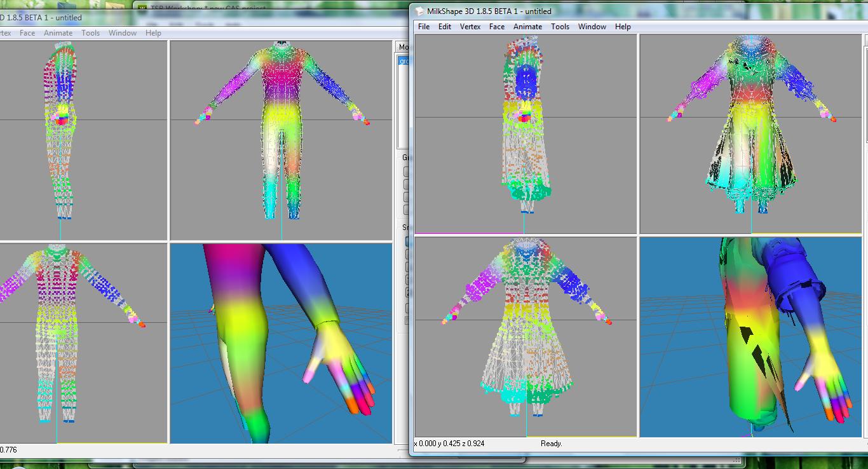The height and width of the screenshot is (469, 868).
Task: Click the MilkShape 3D icon in the right window's title bar
Action: pos(419,11)
